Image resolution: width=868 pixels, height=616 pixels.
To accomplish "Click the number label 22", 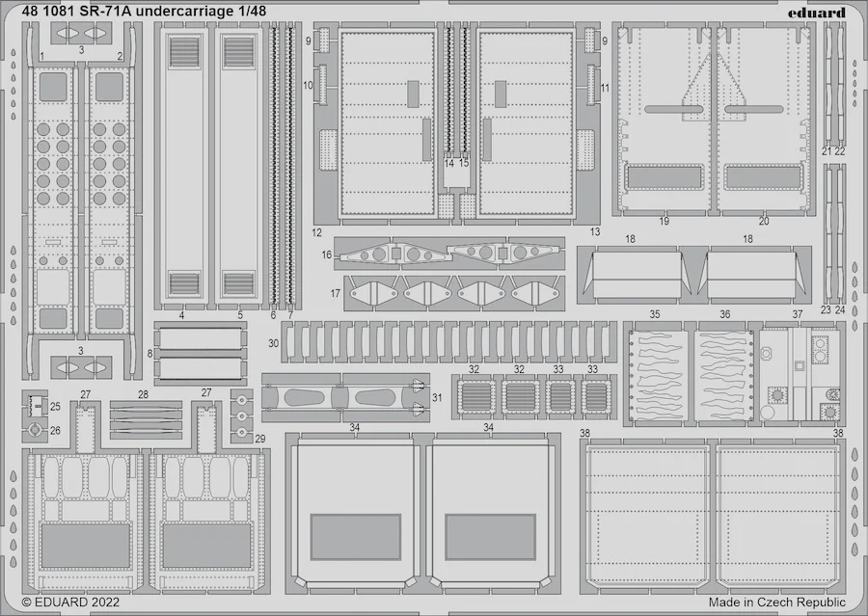I will tap(840, 151).
